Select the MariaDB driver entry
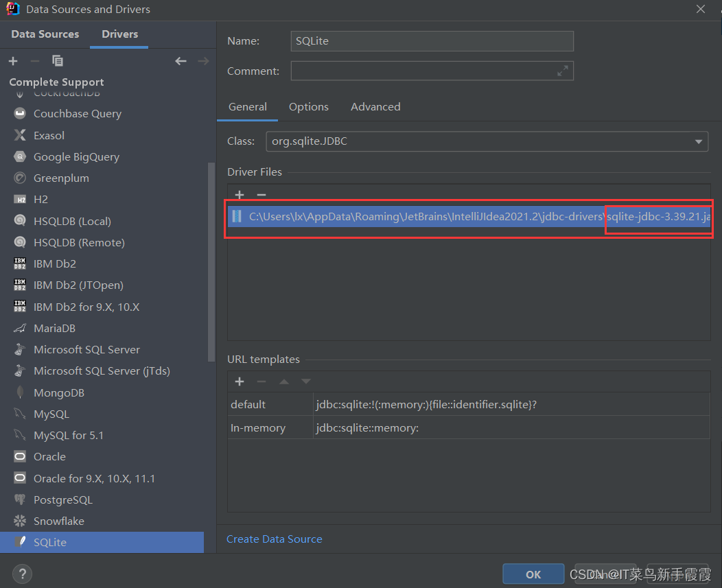 coord(54,328)
